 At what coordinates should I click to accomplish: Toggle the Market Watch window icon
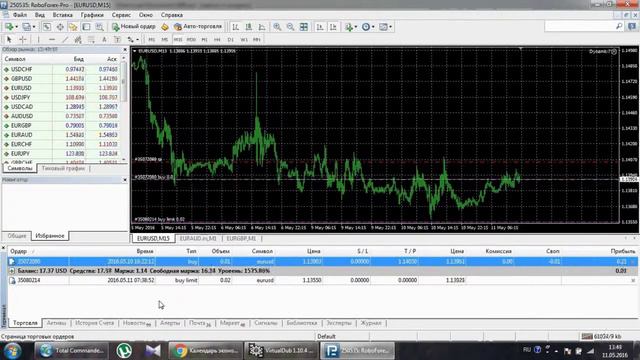47,27
